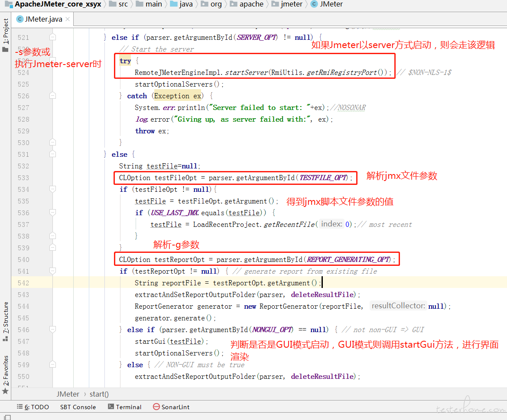507x420 pixels.
Task: Open the SBT Console tab
Action: pyautogui.click(x=78, y=407)
